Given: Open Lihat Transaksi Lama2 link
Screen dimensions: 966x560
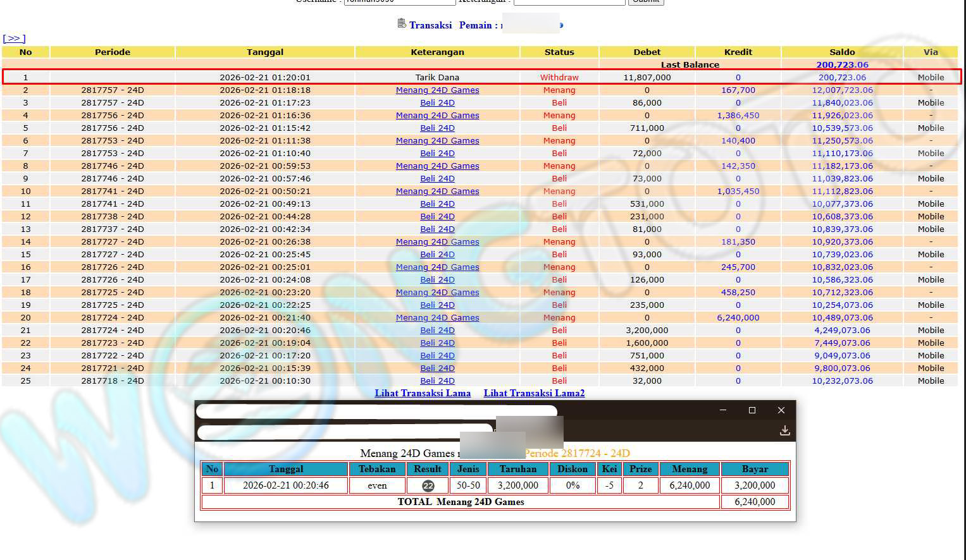Looking at the screenshot, I should pyautogui.click(x=534, y=393).
